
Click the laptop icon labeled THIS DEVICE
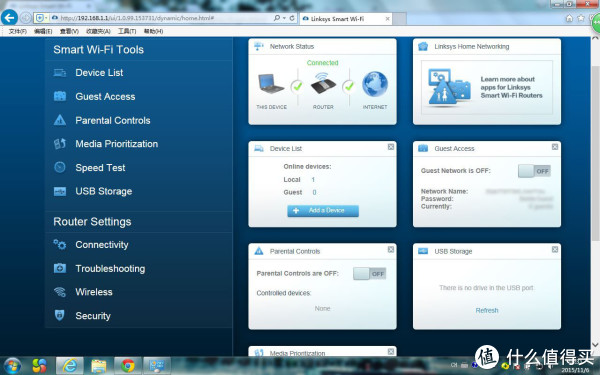pos(271,84)
